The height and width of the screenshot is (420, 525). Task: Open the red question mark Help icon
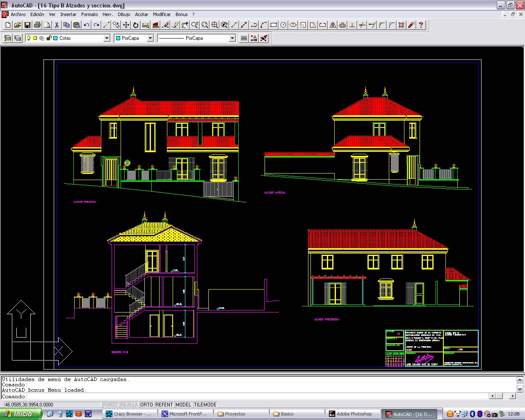421,25
